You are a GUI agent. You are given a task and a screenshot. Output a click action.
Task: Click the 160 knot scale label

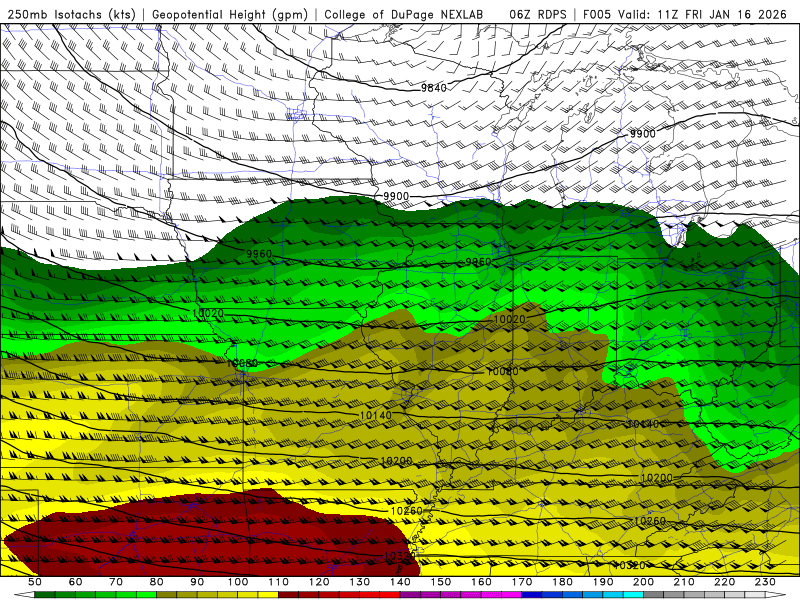[x=481, y=582]
